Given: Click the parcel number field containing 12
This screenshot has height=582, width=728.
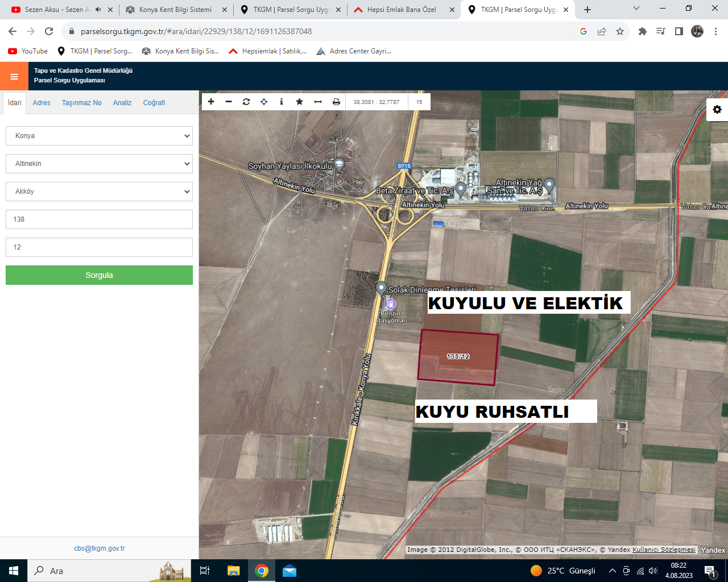Looking at the screenshot, I should point(99,247).
